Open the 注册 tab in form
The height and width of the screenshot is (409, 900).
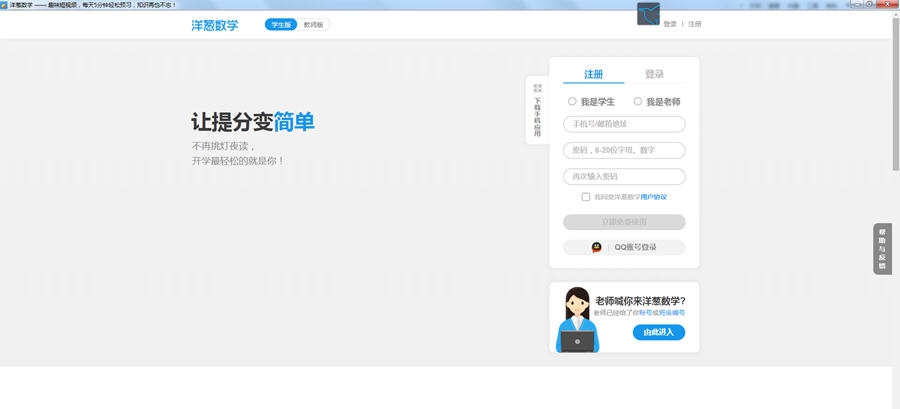click(x=593, y=75)
